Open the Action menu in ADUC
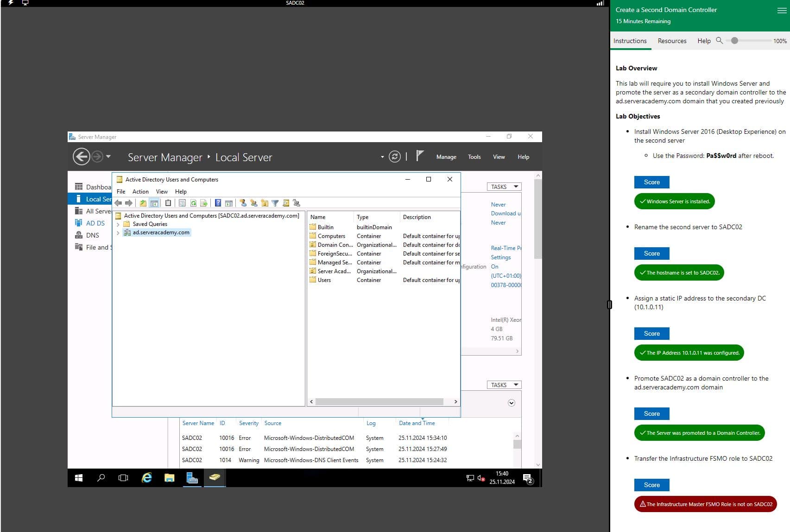 (140, 192)
